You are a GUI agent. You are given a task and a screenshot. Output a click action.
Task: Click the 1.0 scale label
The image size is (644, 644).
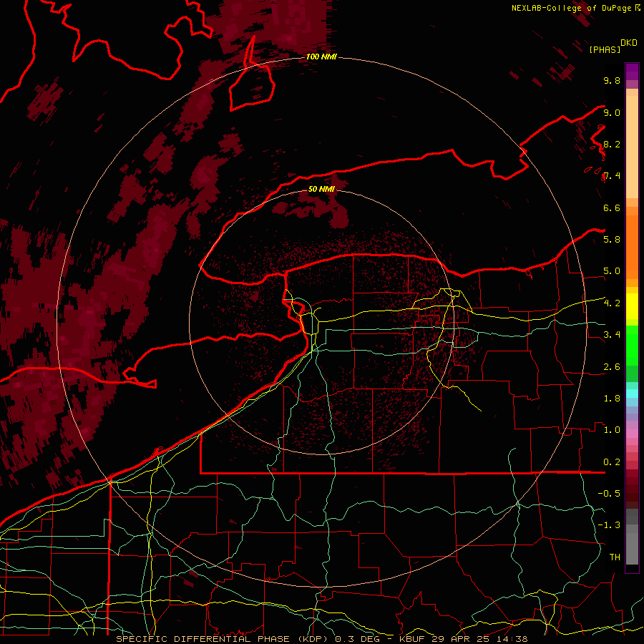coord(612,430)
